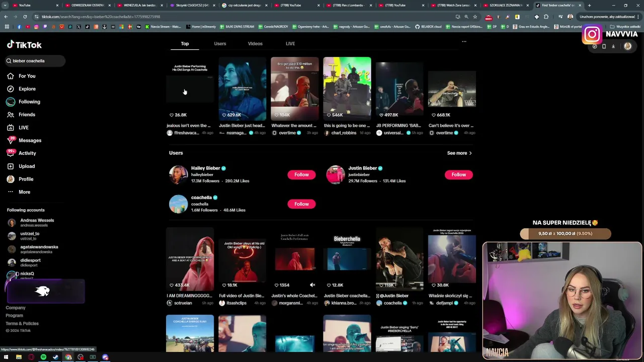
Task: Open the Explore page
Action: pos(22,89)
